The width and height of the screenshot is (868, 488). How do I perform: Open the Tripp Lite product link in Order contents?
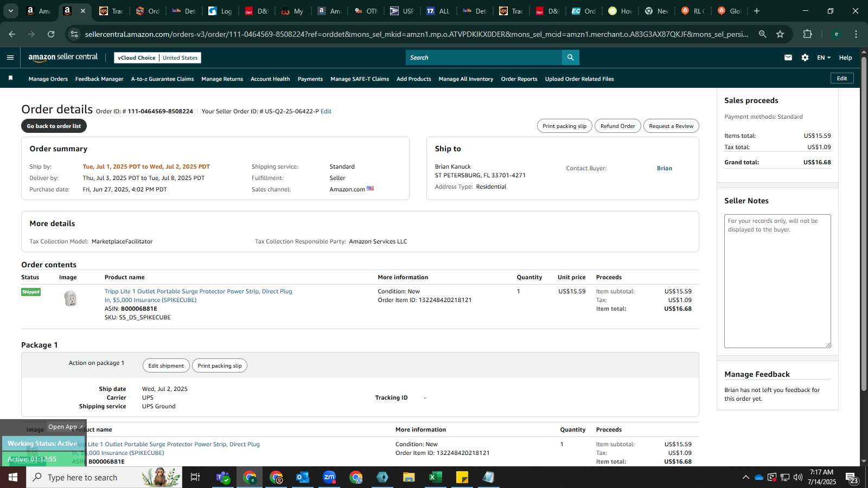[x=199, y=296]
